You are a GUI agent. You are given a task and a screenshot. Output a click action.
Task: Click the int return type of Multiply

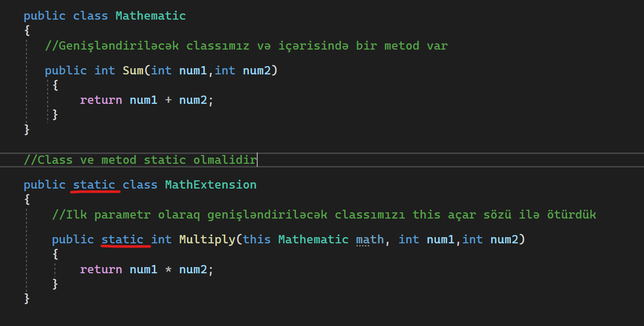[161, 239]
